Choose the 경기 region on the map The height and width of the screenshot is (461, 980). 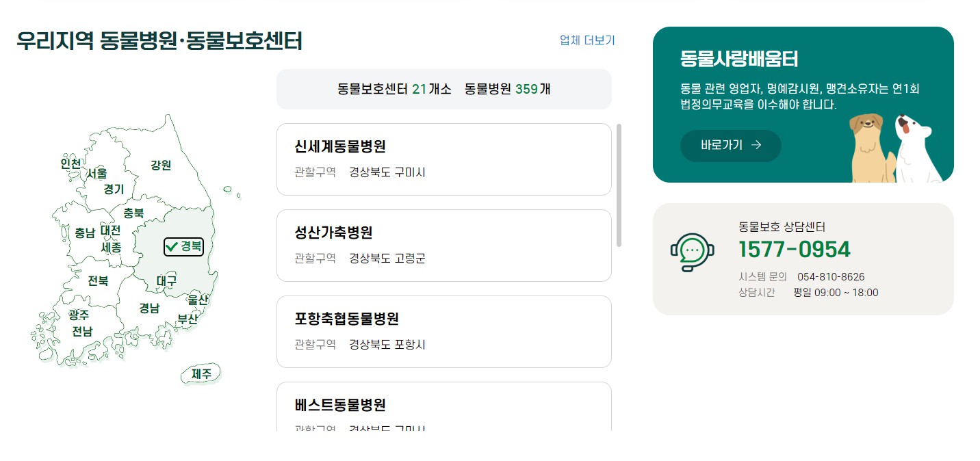click(x=114, y=190)
